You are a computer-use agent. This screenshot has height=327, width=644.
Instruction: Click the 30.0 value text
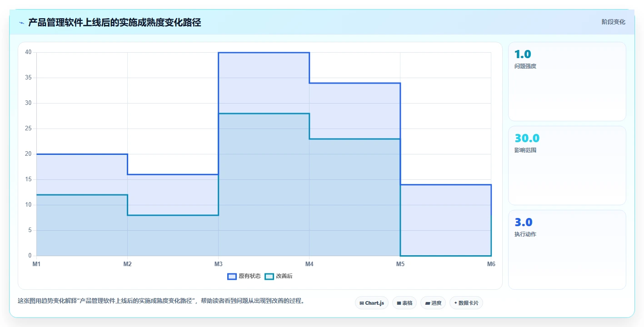click(527, 139)
